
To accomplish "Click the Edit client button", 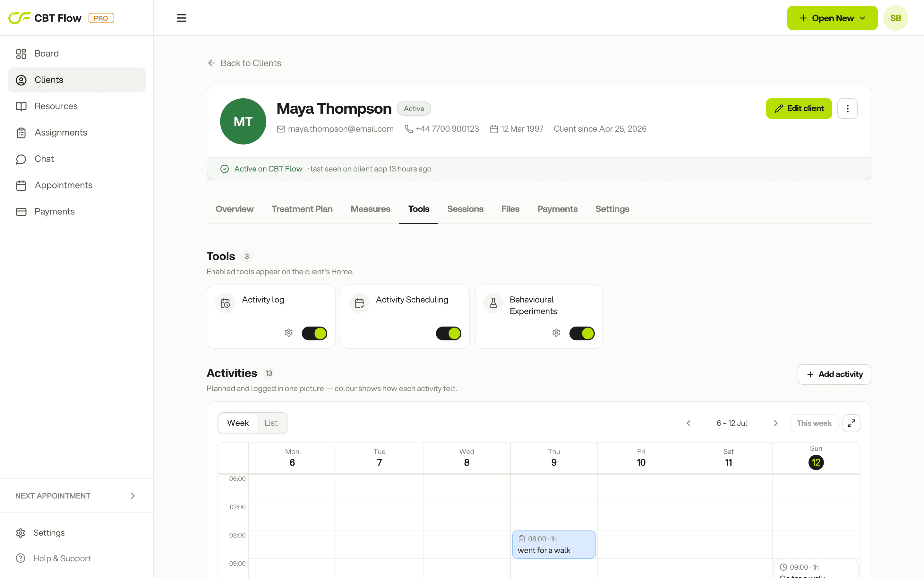I will tap(799, 109).
